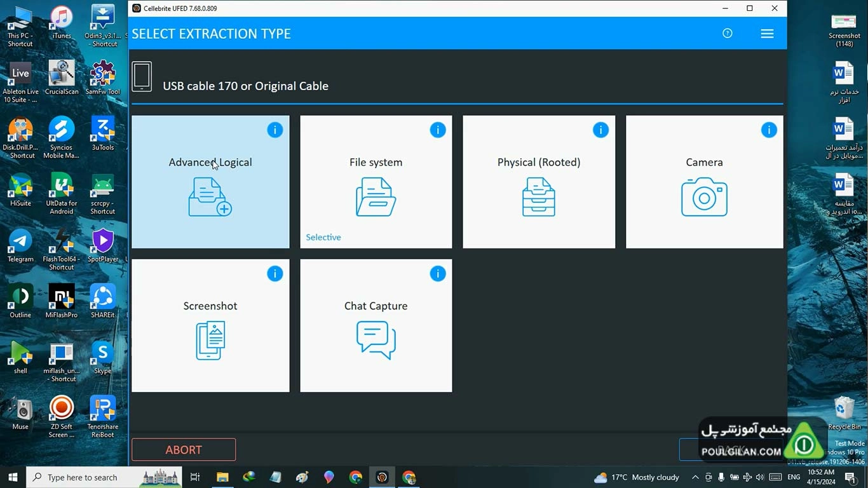Open 3uTools desktop icon

coord(103,134)
